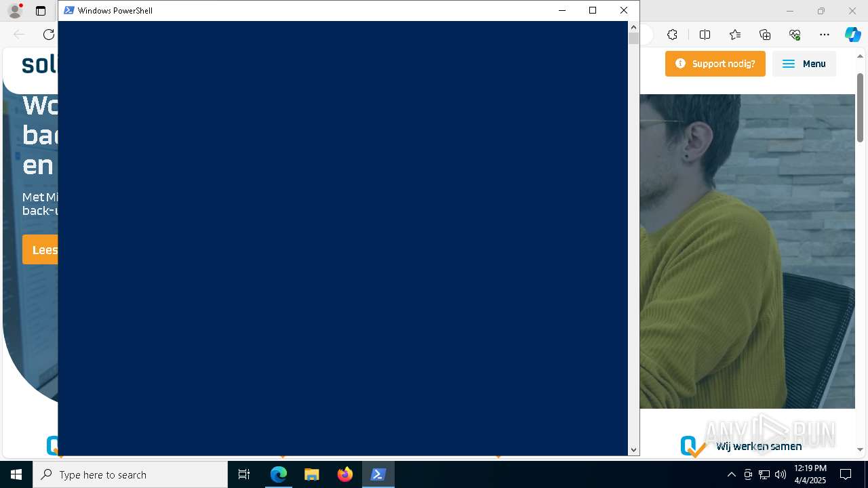Image resolution: width=868 pixels, height=488 pixels.
Task: Click Support nodig? orange button
Action: click(715, 64)
